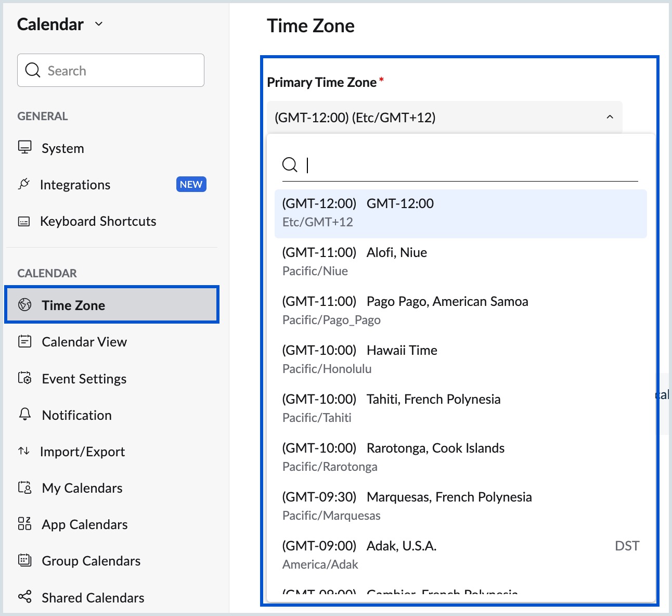672x616 pixels.
Task: Select Hawaii Time from timezone list
Action: click(x=402, y=350)
